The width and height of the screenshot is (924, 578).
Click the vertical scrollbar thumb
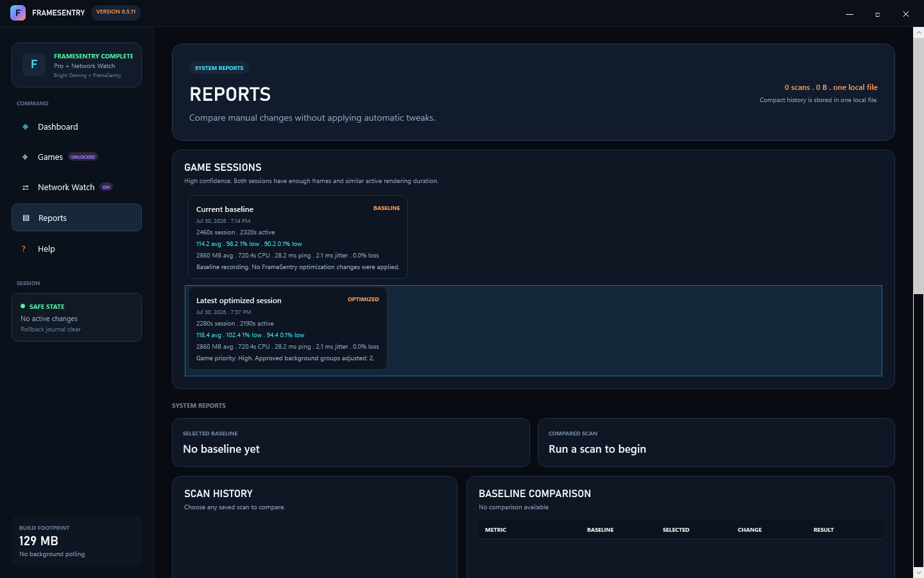tap(918, 165)
